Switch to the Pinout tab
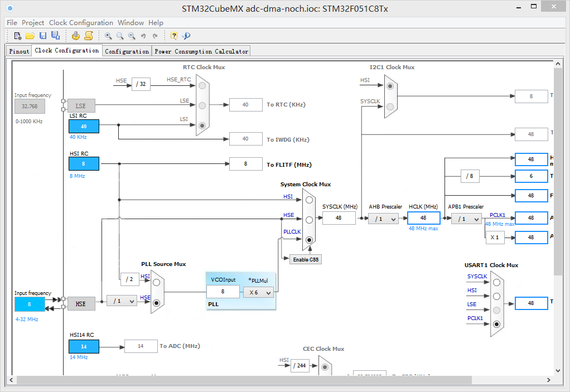 (x=19, y=51)
